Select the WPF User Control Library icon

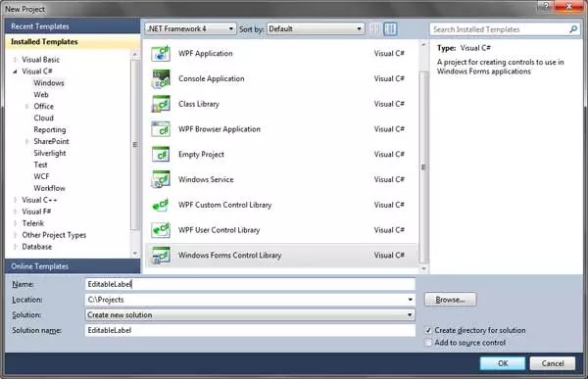click(161, 230)
